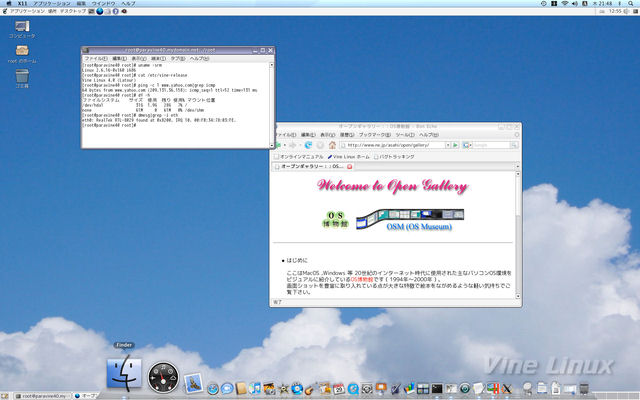Click the OS Museum filmstrip image

[410, 218]
